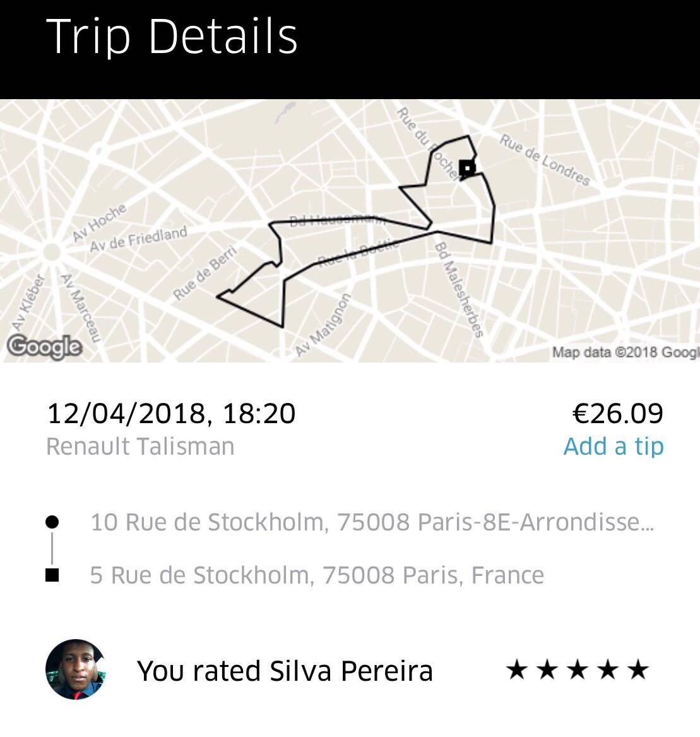This screenshot has height=737, width=700.
Task: Click the fifth rating star
Action: click(638, 669)
